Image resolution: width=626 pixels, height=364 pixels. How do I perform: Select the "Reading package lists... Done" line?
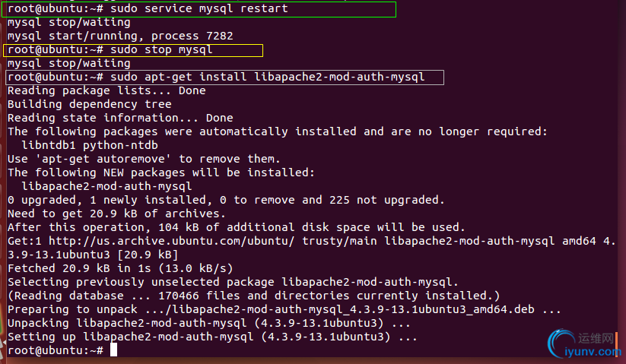(106, 91)
